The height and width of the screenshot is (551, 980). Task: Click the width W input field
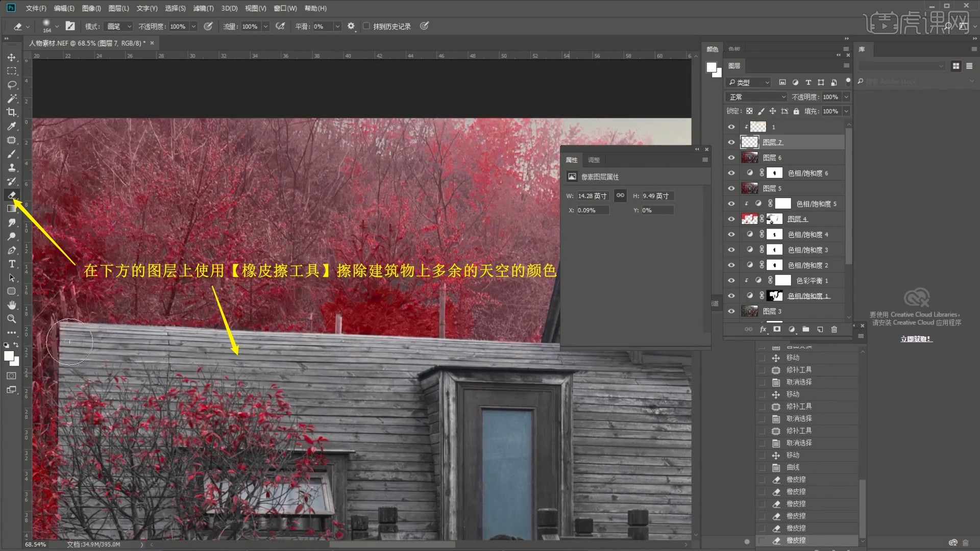(x=593, y=196)
